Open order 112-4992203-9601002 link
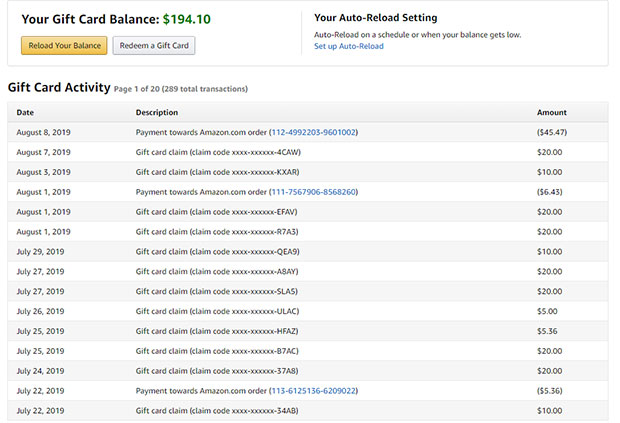Image resolution: width=620 pixels, height=423 pixels. [314, 132]
